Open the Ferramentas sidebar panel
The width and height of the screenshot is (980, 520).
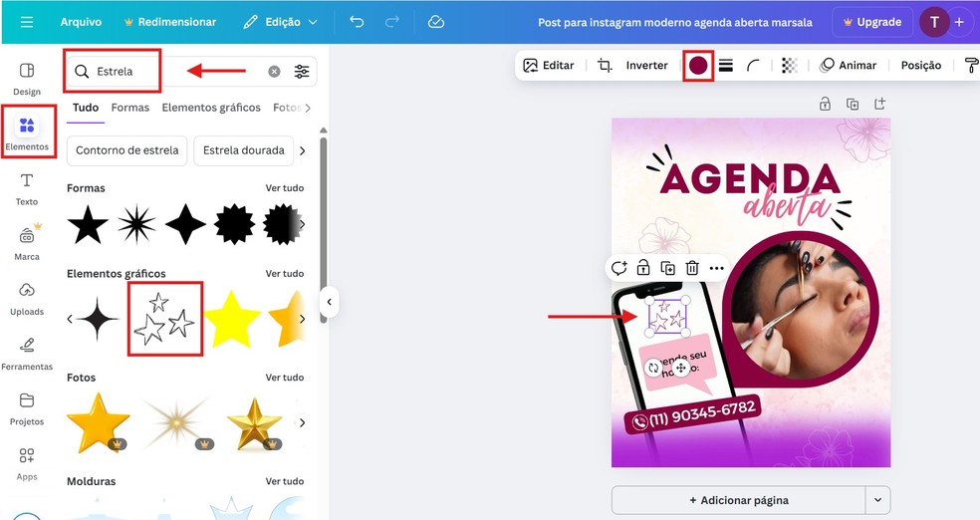(x=27, y=354)
